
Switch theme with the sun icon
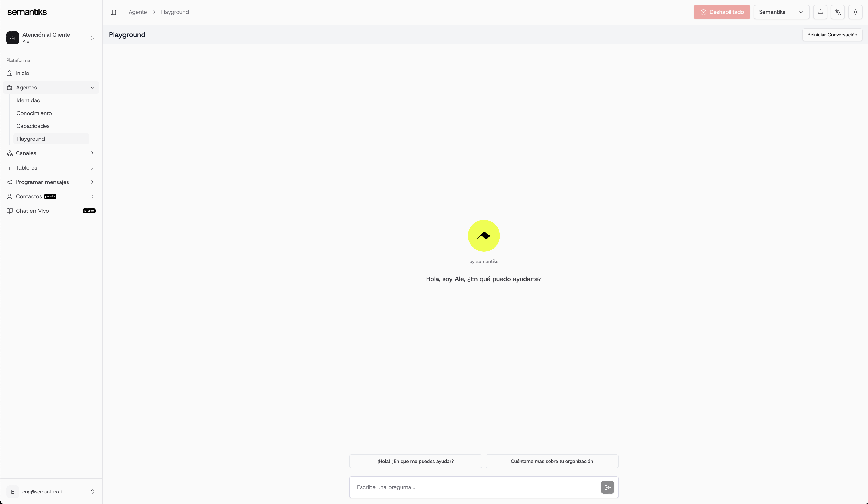[x=855, y=12]
